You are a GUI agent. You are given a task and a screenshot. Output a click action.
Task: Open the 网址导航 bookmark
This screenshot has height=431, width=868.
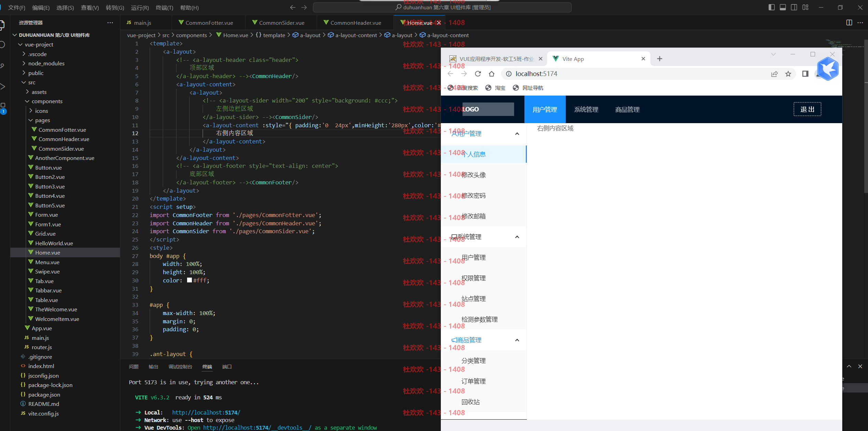tap(528, 88)
